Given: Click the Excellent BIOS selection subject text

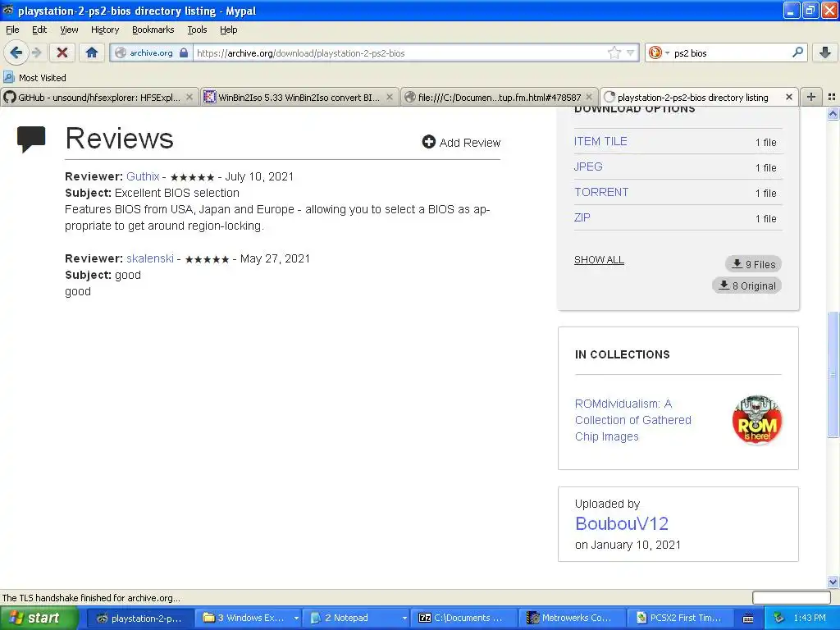Looking at the screenshot, I should (177, 193).
